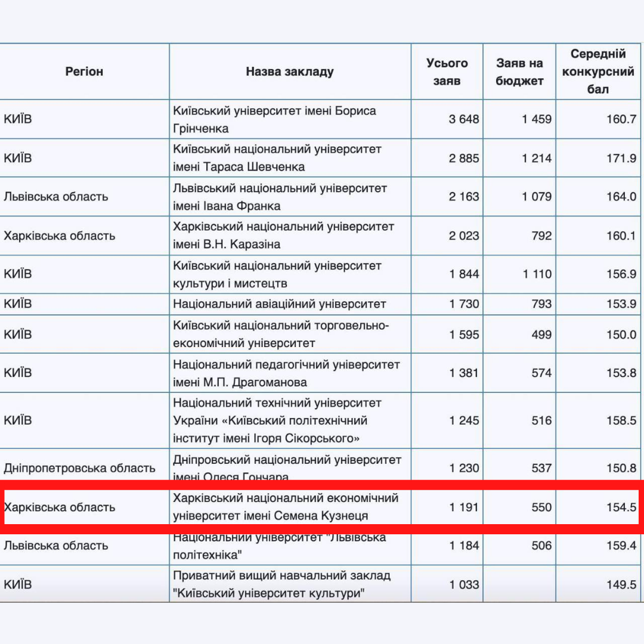This screenshot has width=644, height=644.
Task: Select the value 1 110
Action: (x=537, y=274)
